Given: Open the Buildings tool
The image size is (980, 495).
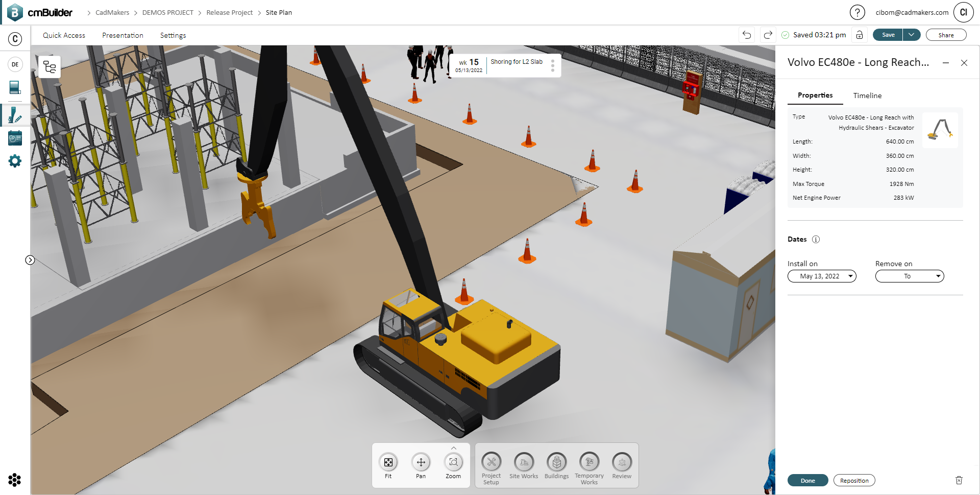Looking at the screenshot, I should click(556, 465).
